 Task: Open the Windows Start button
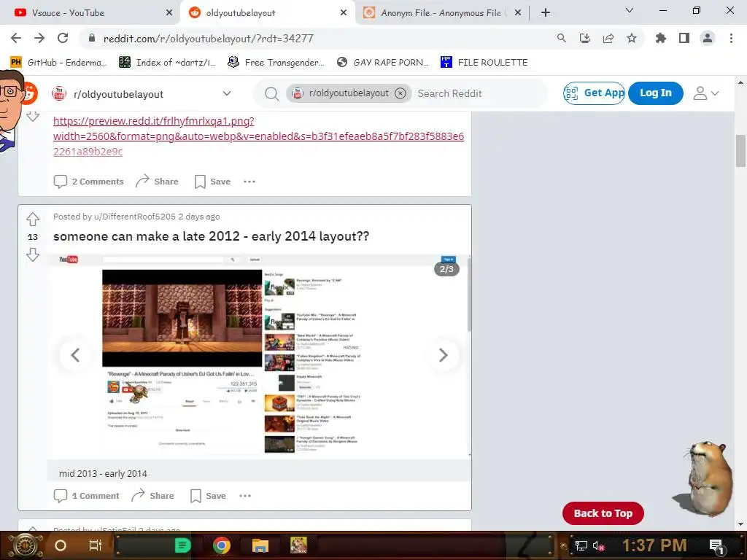click(x=26, y=545)
